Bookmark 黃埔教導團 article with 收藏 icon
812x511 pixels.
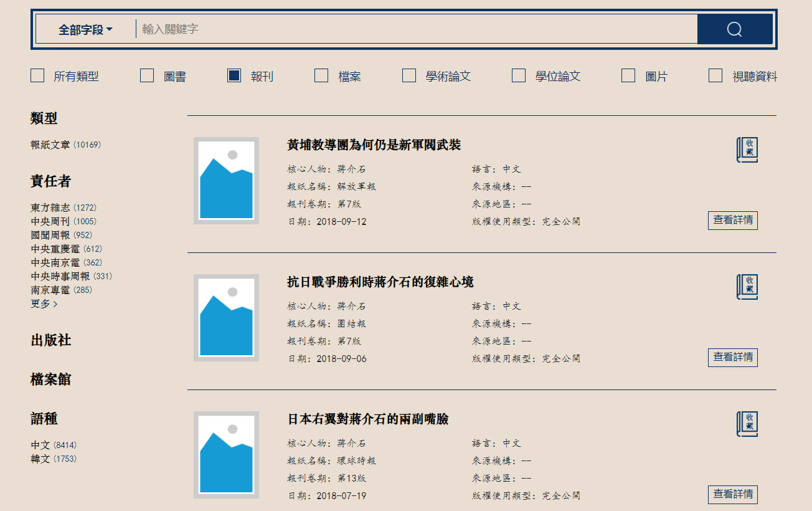[x=747, y=150]
